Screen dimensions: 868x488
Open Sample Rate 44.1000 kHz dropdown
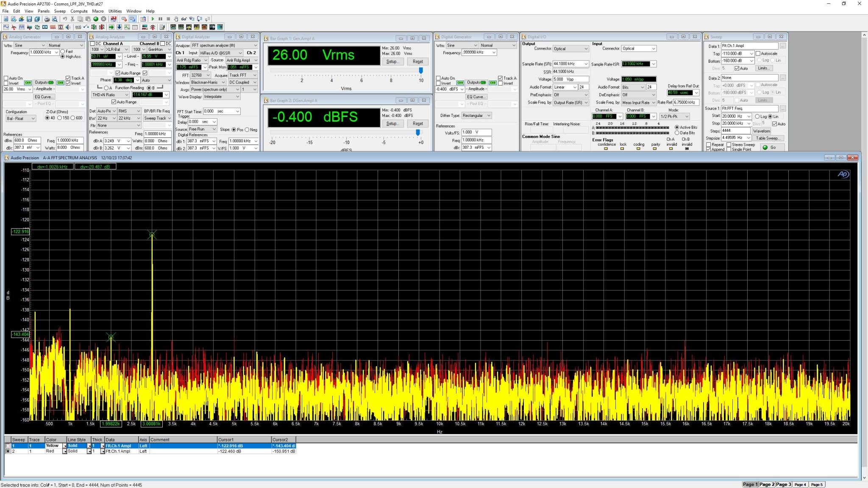point(570,64)
